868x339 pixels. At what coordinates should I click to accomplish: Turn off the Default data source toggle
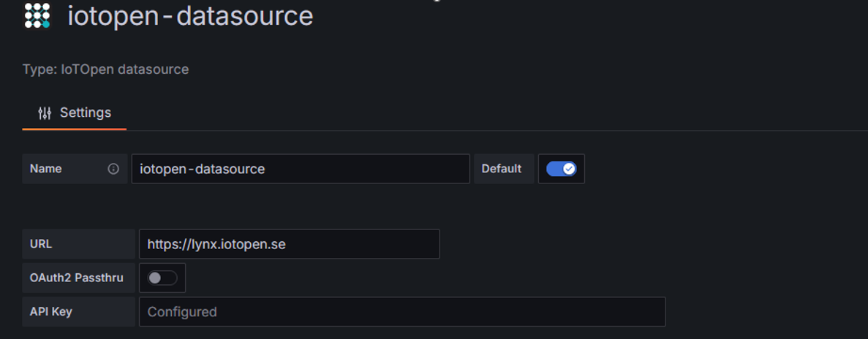[x=561, y=169]
